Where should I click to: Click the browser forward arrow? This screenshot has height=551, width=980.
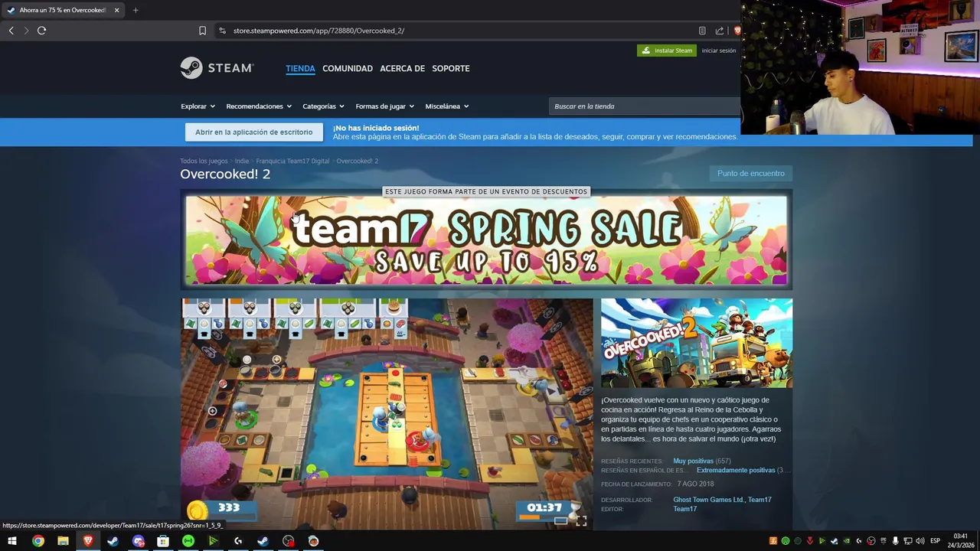pos(26,31)
